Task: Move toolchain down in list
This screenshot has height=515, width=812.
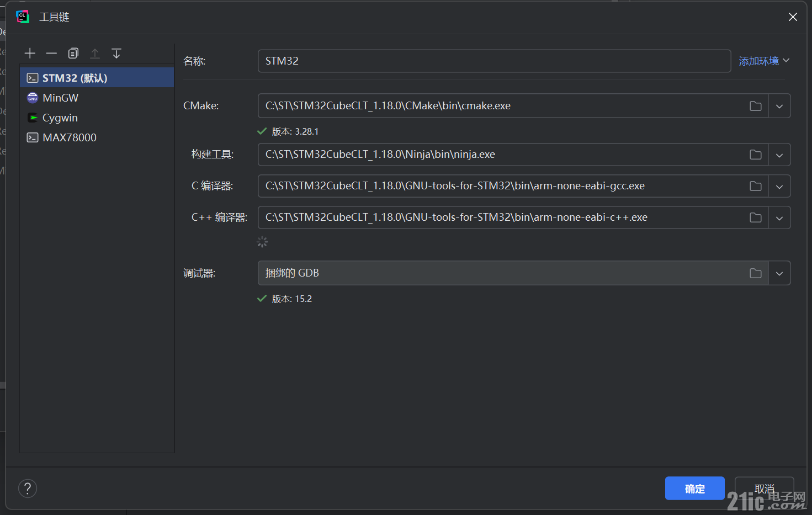Action: (116, 53)
